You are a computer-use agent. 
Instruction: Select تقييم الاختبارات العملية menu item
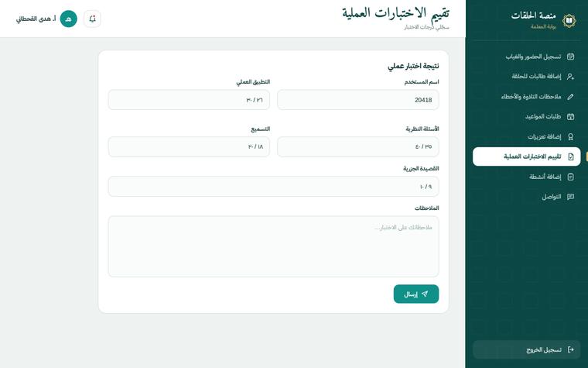[527, 156]
